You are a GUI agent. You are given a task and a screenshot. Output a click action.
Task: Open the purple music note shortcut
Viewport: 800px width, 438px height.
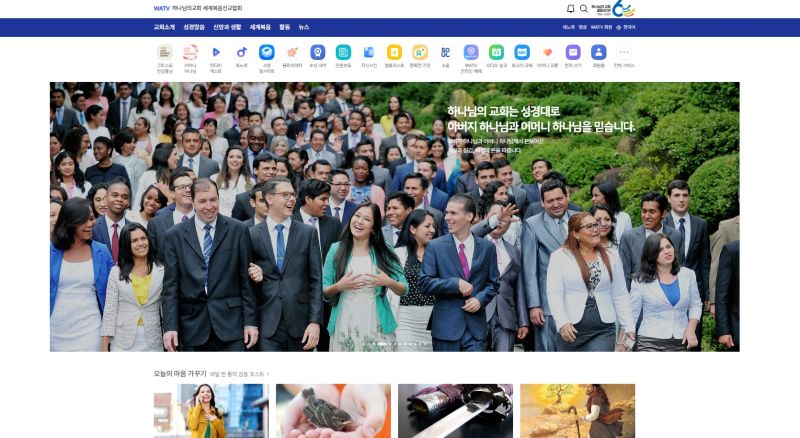(x=241, y=52)
